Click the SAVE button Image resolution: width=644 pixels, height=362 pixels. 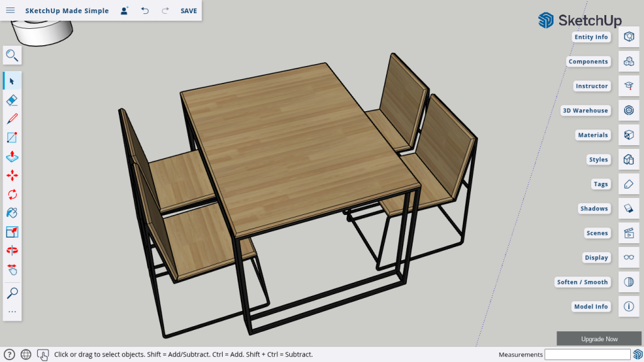click(188, 11)
